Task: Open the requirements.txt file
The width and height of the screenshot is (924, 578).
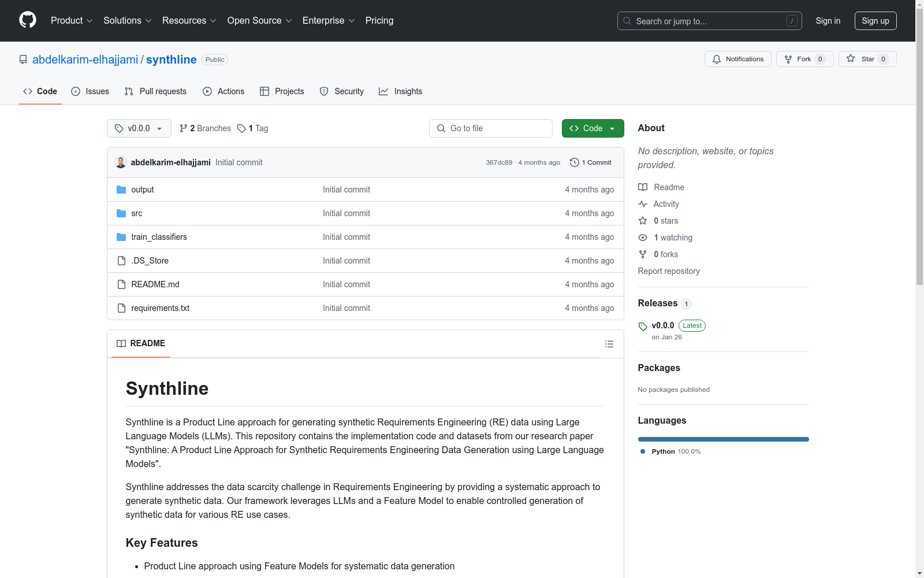Action: pyautogui.click(x=161, y=308)
